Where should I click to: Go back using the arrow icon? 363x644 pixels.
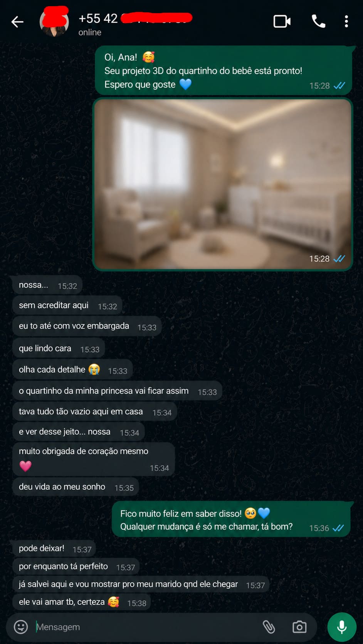pyautogui.click(x=17, y=22)
